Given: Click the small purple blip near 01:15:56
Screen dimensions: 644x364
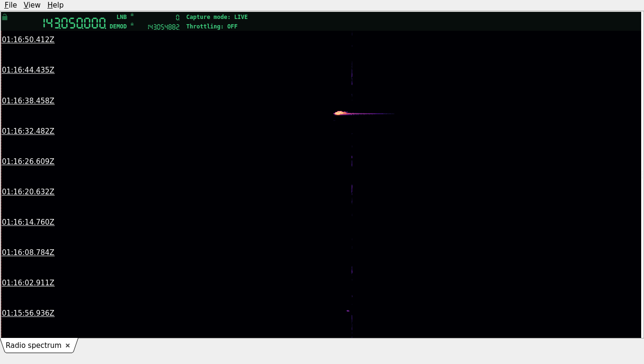Looking at the screenshot, I should point(348,311).
